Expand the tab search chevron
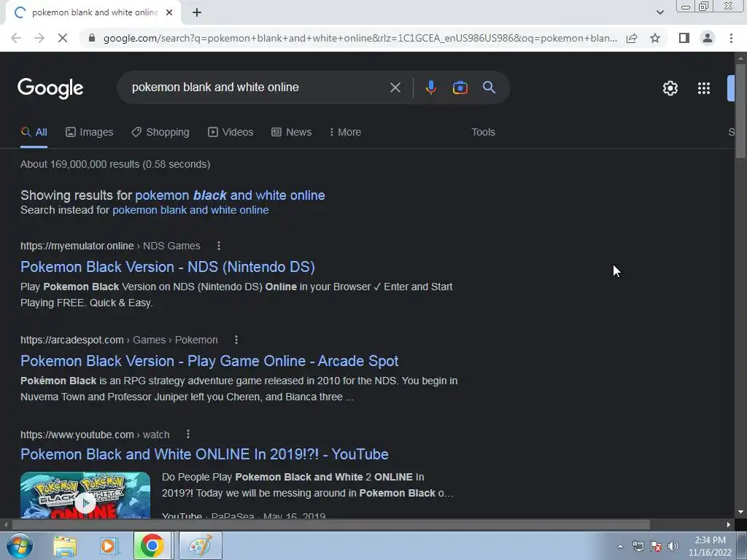Viewport: 747px width, 560px height. point(659,12)
